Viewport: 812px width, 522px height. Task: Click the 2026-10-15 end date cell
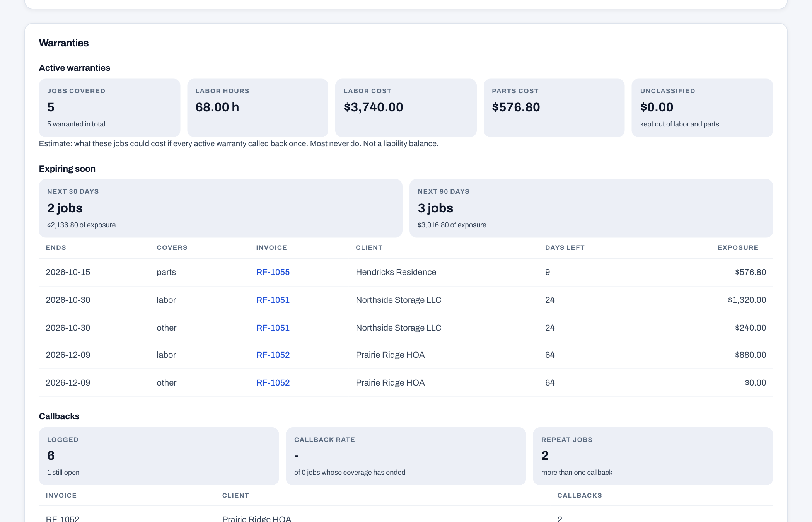[x=68, y=272]
